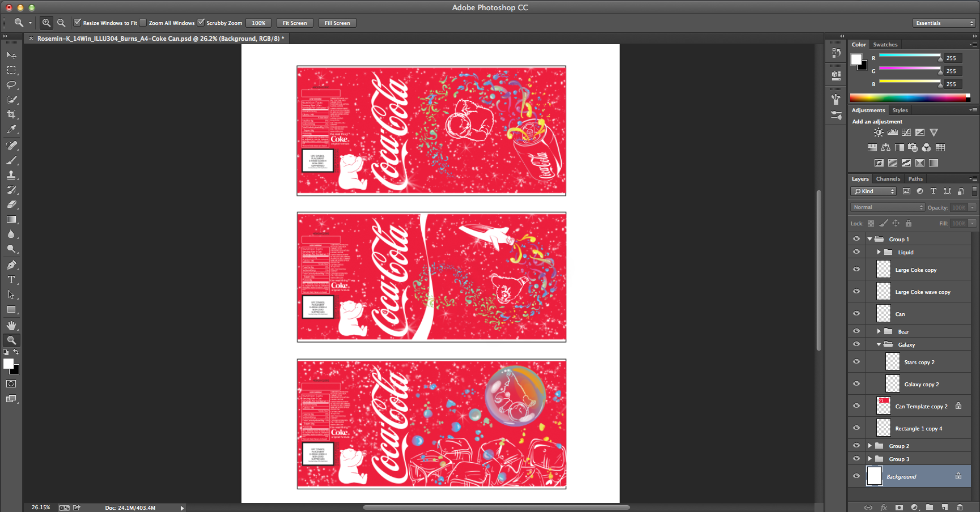
Task: Select the Large Coke copy layer
Action: coord(915,270)
